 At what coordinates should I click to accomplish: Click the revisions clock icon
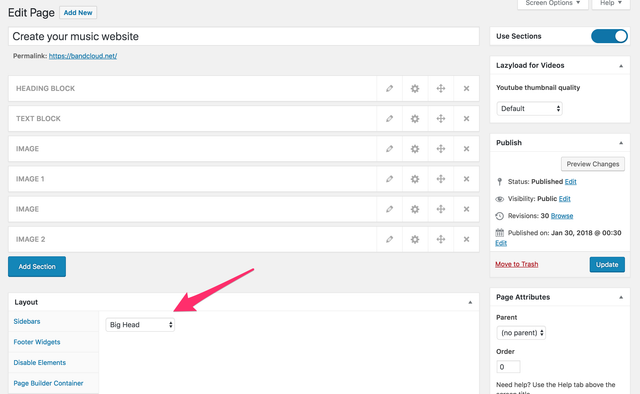pyautogui.click(x=499, y=216)
